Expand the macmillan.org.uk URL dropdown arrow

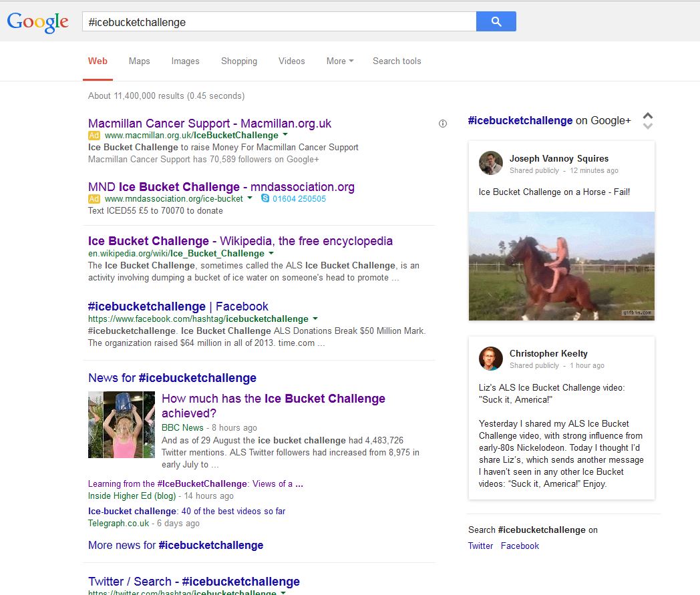(x=285, y=134)
